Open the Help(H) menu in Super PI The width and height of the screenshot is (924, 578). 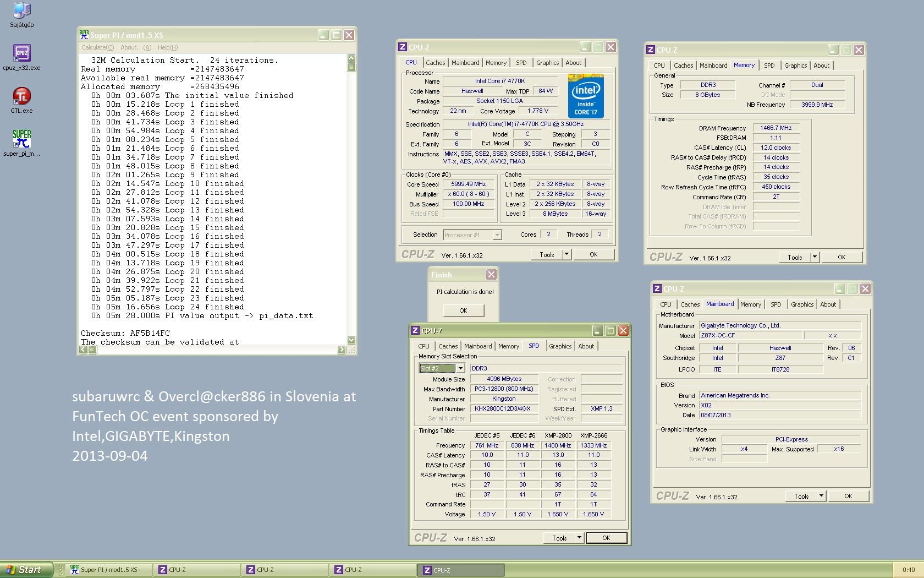tap(168, 47)
